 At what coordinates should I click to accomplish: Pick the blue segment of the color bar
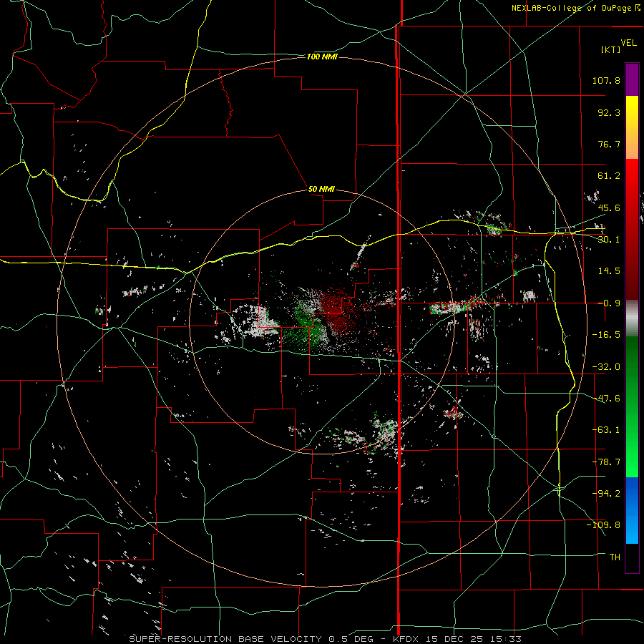click(632, 510)
